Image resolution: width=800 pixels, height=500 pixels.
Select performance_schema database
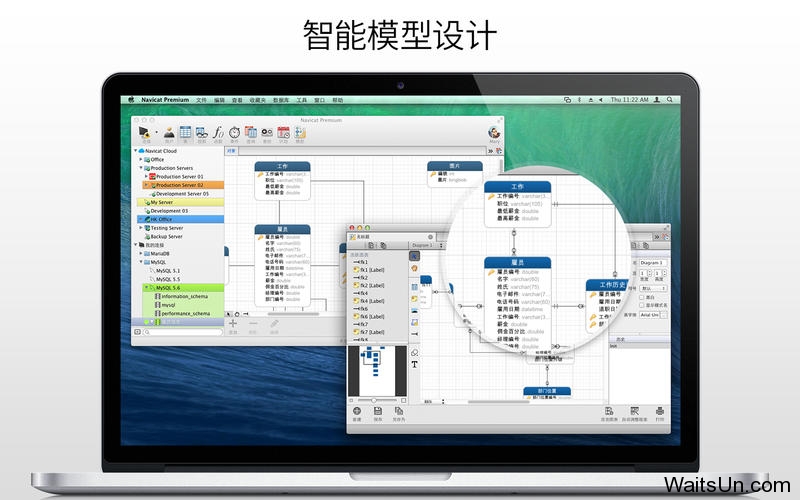coord(185,313)
